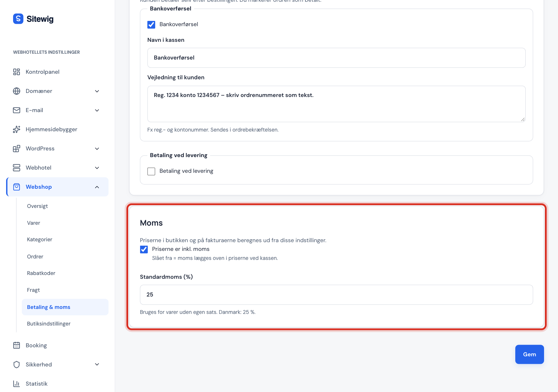Focus the Navn i kassen field
This screenshot has height=392, width=558.
[x=336, y=58]
